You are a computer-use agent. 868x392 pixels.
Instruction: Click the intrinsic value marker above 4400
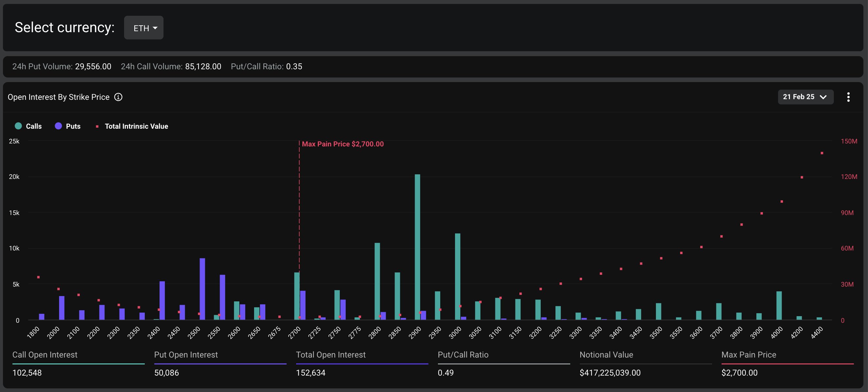tap(822, 153)
